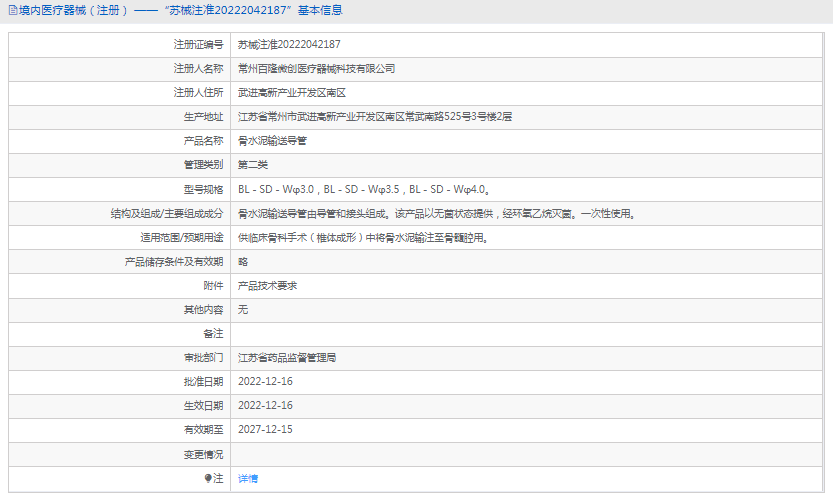Image resolution: width=833 pixels, height=499 pixels.
Task: Click the 审批部门 label
Action: pos(203,358)
